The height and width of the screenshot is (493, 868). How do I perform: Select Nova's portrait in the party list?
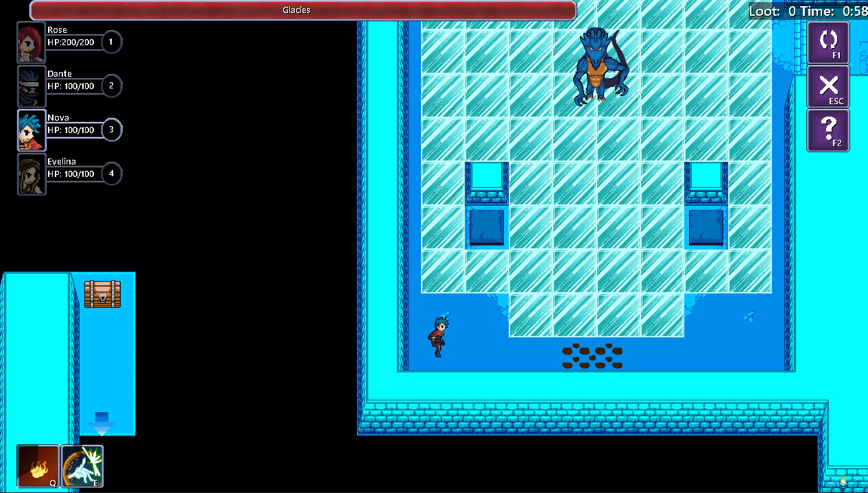coord(31,130)
